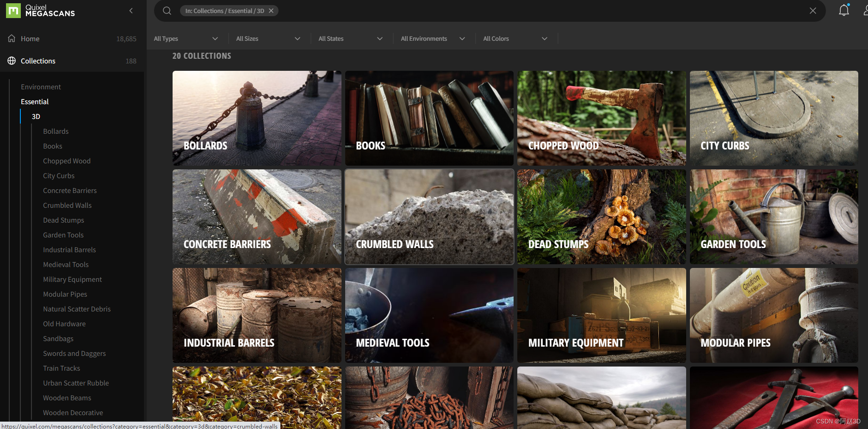Screen dimensions: 868x429
Task: Open City Curbs in the sidebar list
Action: (59, 175)
